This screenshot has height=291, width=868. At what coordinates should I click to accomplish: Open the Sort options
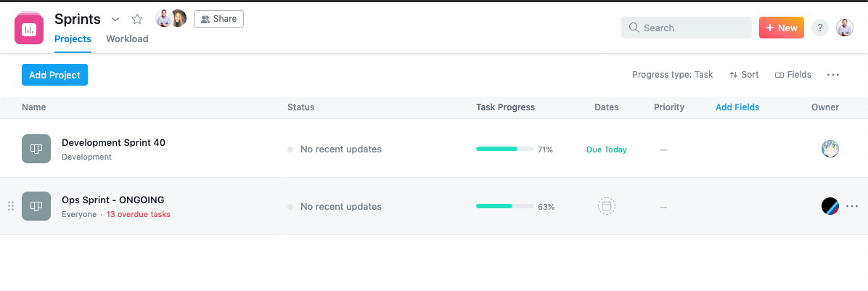pos(744,75)
